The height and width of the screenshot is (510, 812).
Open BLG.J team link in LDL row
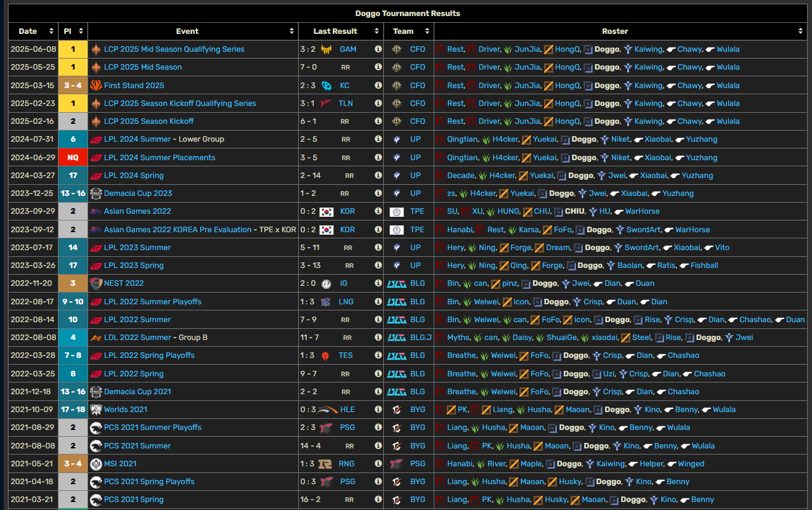tap(421, 338)
